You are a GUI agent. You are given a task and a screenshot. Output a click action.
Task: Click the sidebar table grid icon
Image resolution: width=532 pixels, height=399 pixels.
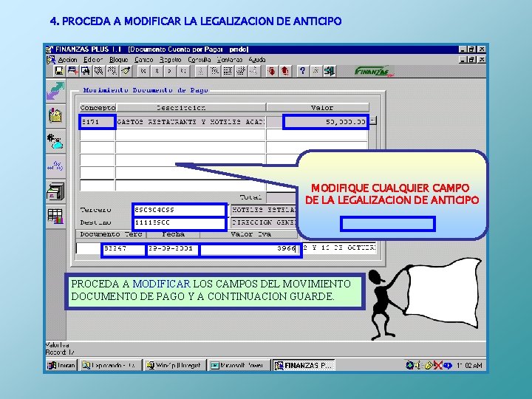[x=55, y=216]
